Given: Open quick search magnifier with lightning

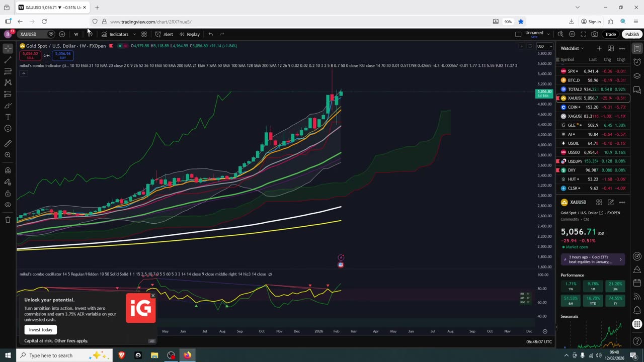Looking at the screenshot, I should click(x=560, y=34).
